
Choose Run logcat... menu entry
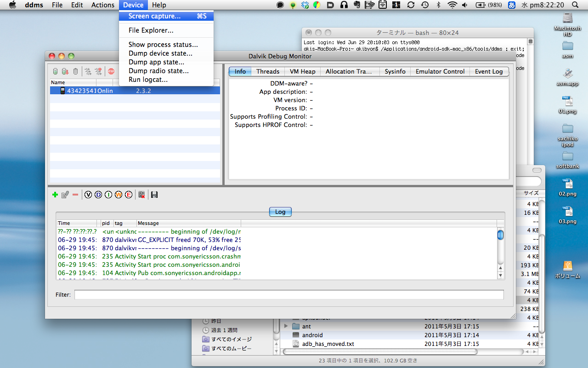166,80
